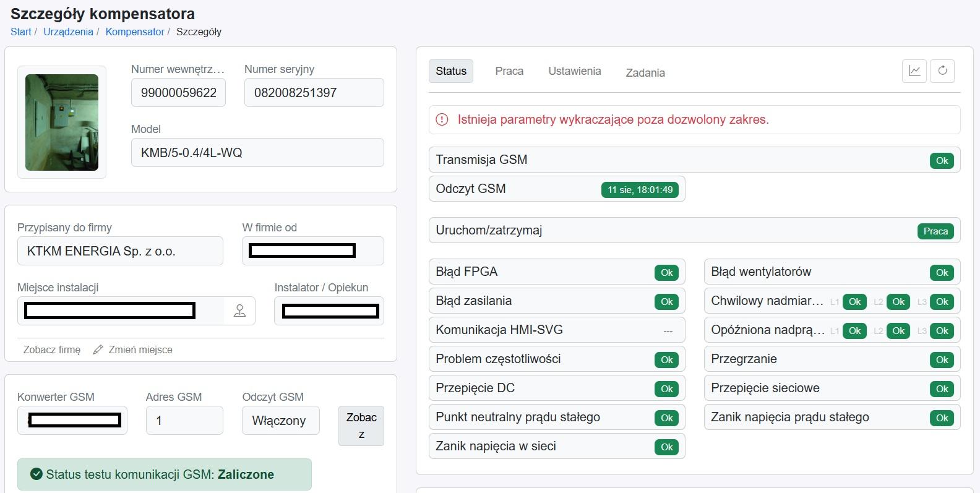Click the Odczyt GSM timestamp badge
This screenshot has height=493, width=980.
[640, 190]
